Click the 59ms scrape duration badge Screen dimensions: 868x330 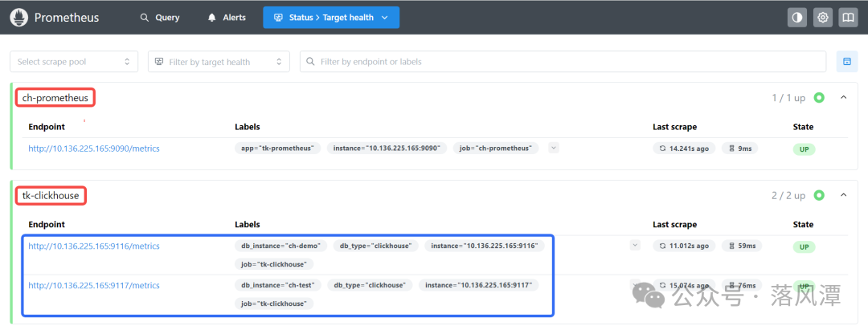click(742, 246)
